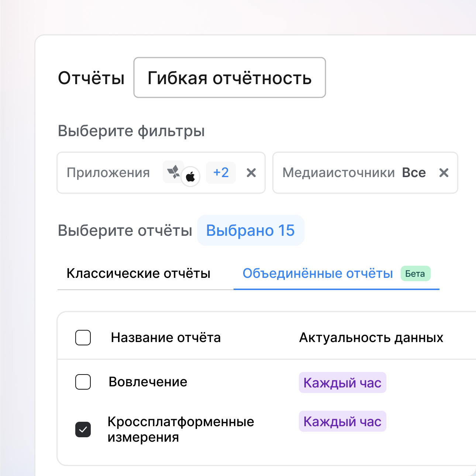Switch to the Классические отчёты tab
This screenshot has height=476, width=476.
pyautogui.click(x=138, y=273)
